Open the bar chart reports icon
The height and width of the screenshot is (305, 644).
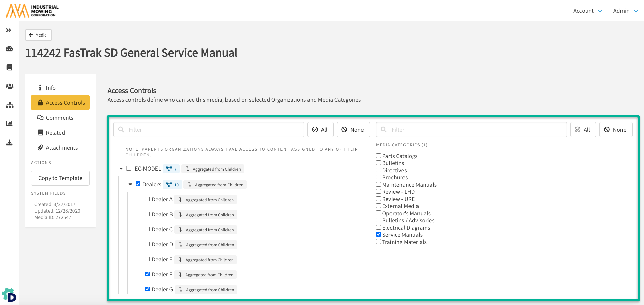(10, 124)
